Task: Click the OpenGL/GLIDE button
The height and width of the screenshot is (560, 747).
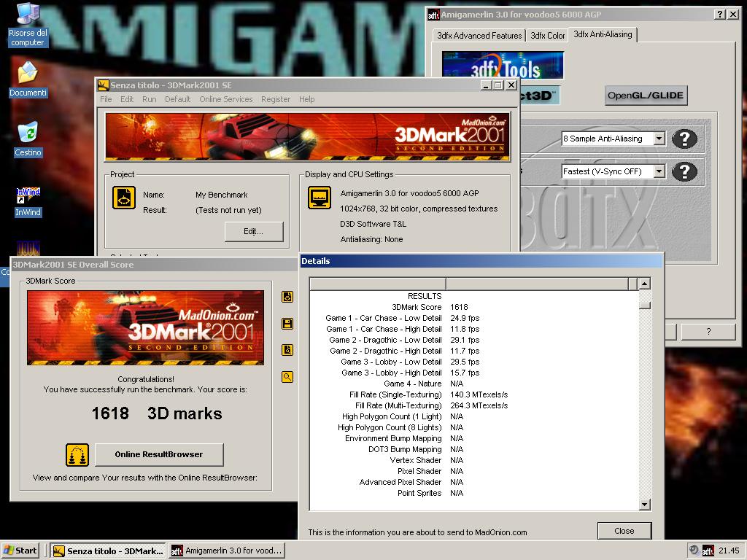Action: (x=646, y=96)
